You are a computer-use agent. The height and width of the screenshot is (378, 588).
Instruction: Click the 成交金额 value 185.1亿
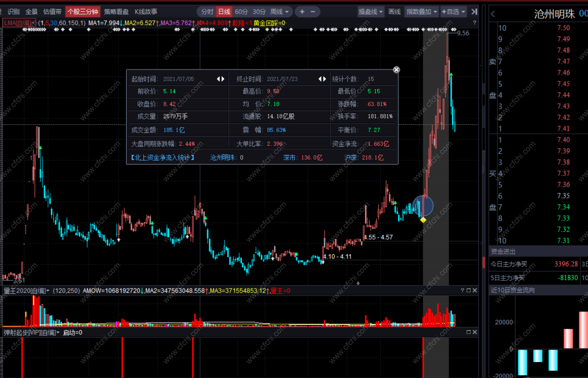pos(174,130)
